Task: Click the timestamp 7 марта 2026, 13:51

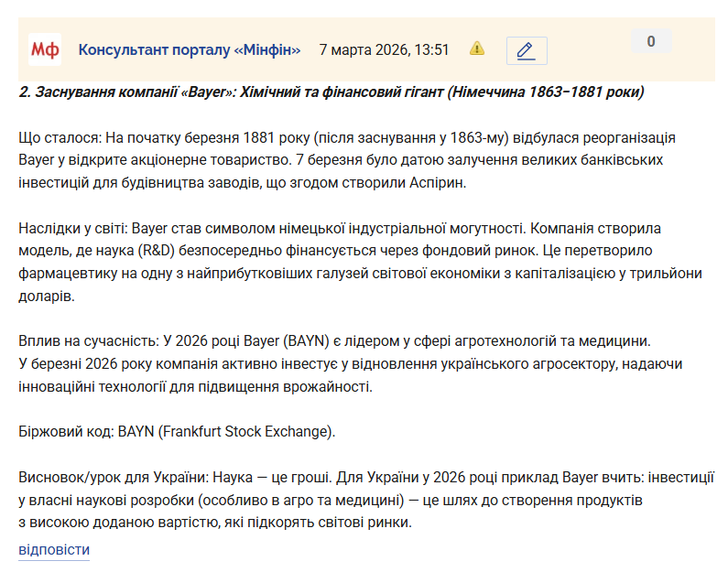Action: click(x=384, y=49)
